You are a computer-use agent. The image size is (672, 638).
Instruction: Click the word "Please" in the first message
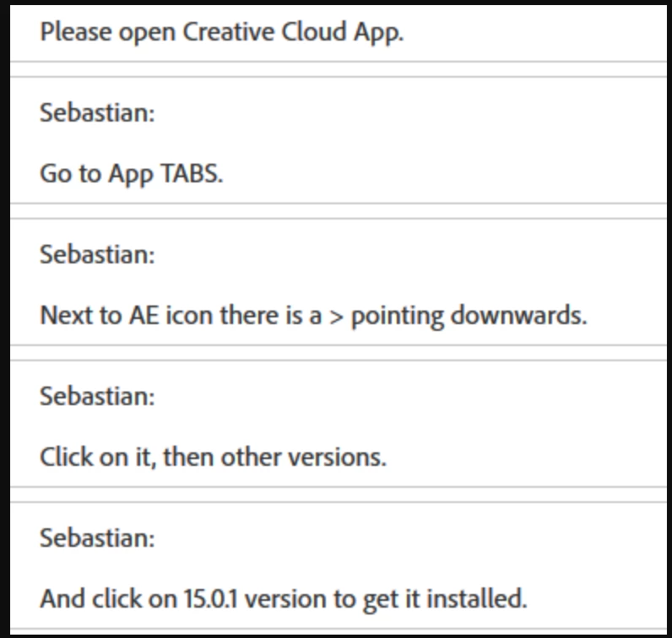coord(71,33)
